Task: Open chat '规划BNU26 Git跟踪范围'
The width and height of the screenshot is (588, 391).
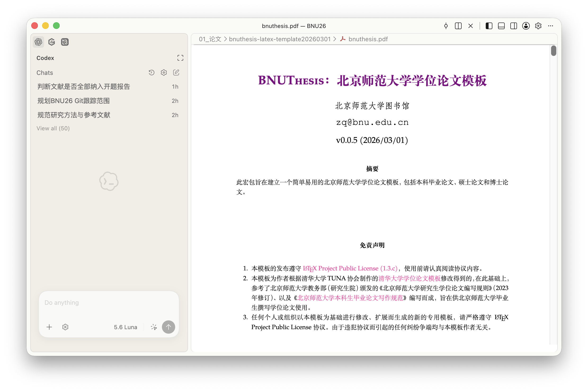Action: pos(108,101)
